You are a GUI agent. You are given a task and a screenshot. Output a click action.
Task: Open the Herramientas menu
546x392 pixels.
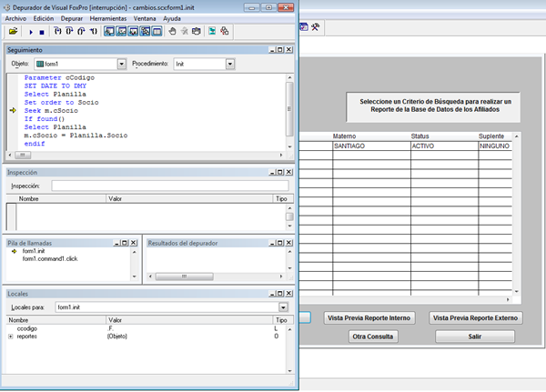(x=108, y=17)
